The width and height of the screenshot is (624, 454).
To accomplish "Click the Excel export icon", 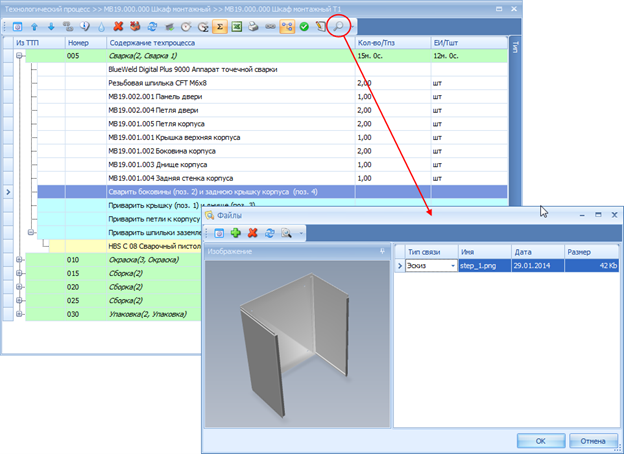I will click(x=236, y=27).
